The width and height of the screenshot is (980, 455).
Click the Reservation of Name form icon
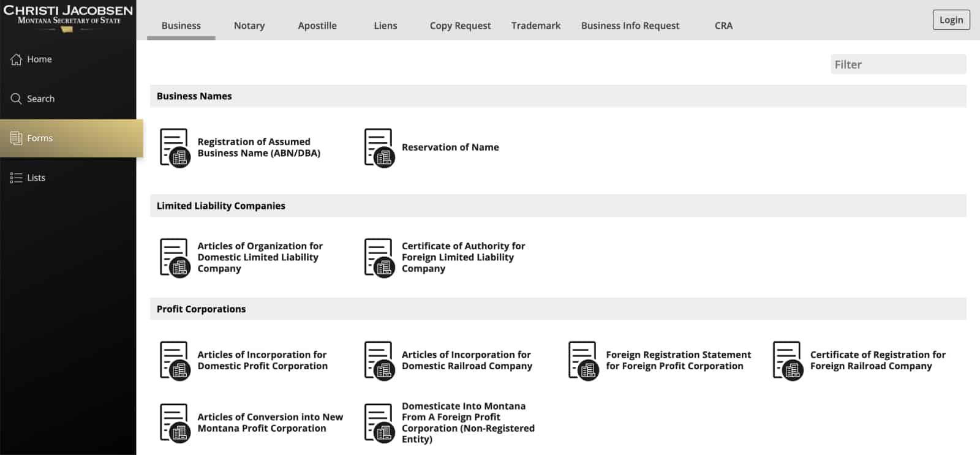[x=379, y=148]
